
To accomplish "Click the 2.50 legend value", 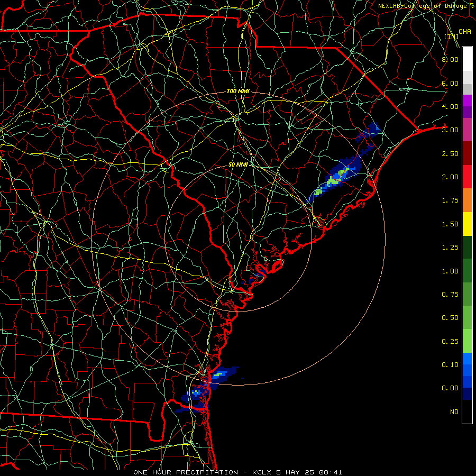I will point(450,153).
